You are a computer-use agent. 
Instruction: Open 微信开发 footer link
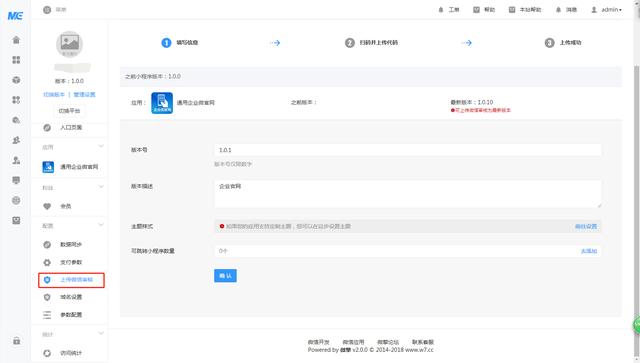tap(318, 342)
